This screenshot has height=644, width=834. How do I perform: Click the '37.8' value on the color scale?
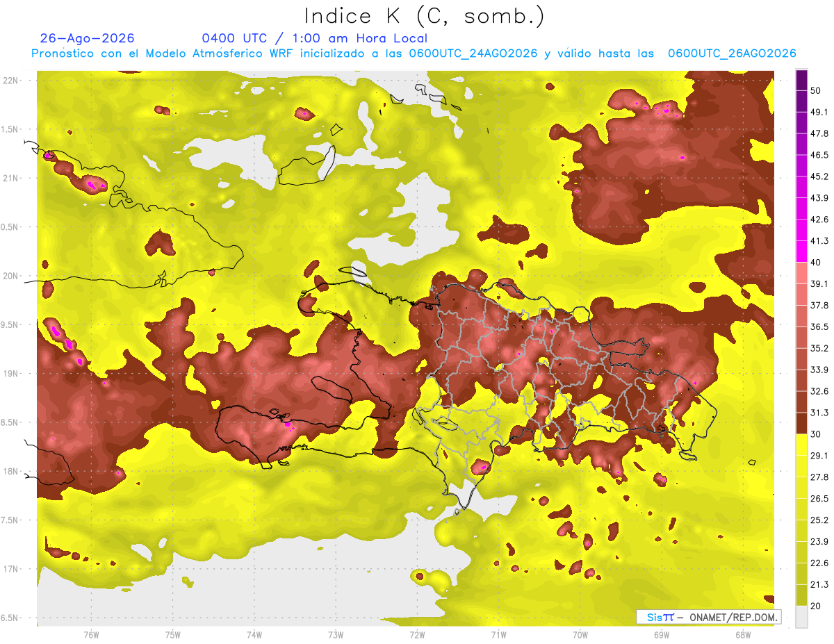click(x=819, y=306)
